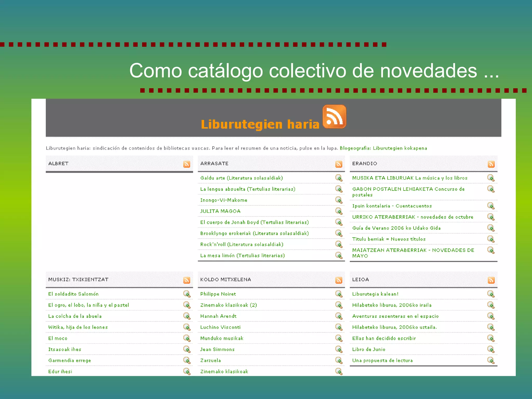Click magnifier beside Titulu berriak

pos(491,239)
